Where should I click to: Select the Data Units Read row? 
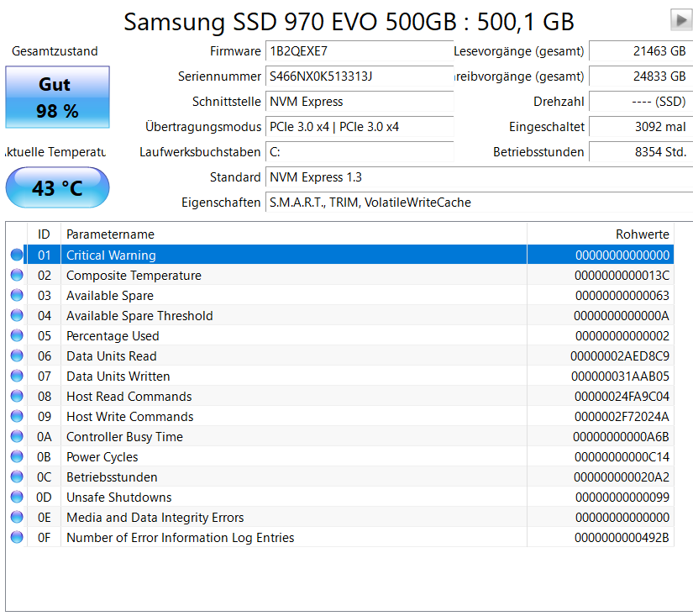pyautogui.click(x=340, y=356)
